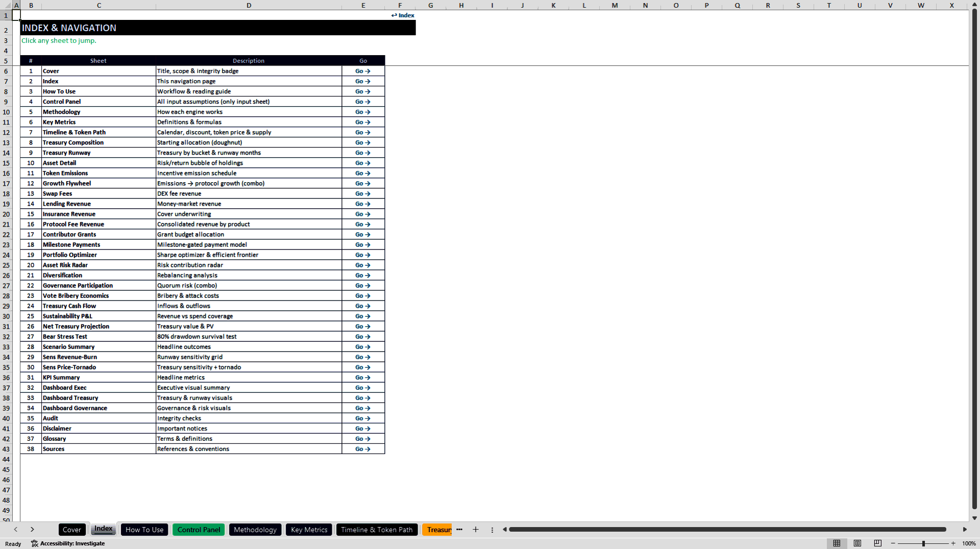This screenshot has height=549, width=980.
Task: Click the Ready status indicator
Action: (13, 544)
